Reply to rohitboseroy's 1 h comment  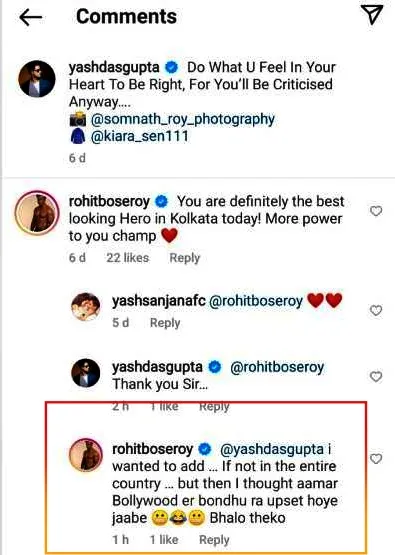click(x=214, y=539)
